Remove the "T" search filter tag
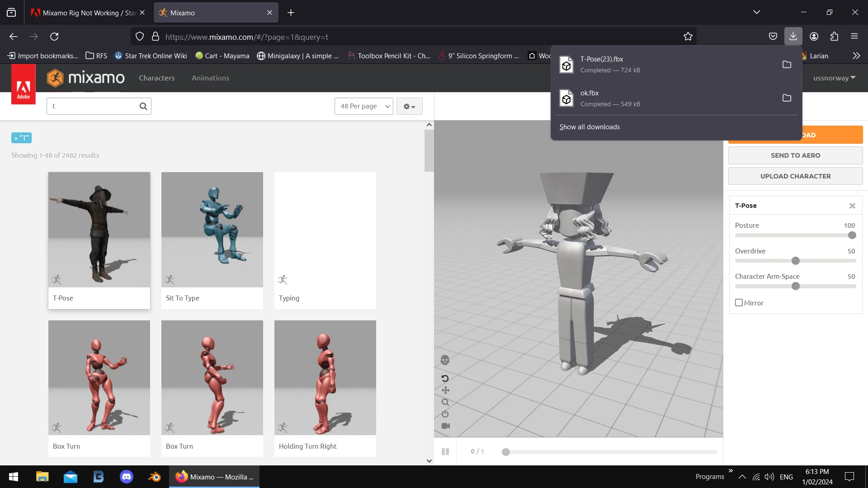Viewport: 868px width, 488px height. coord(16,138)
